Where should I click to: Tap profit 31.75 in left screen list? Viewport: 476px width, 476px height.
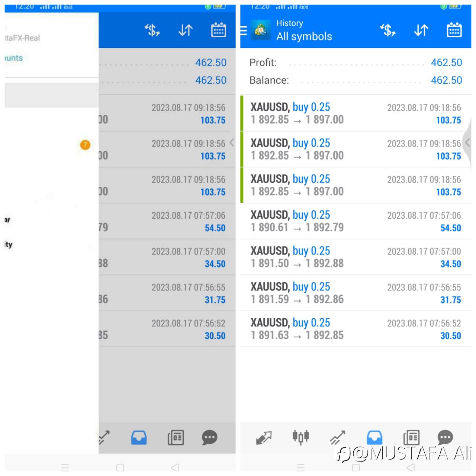click(x=215, y=300)
